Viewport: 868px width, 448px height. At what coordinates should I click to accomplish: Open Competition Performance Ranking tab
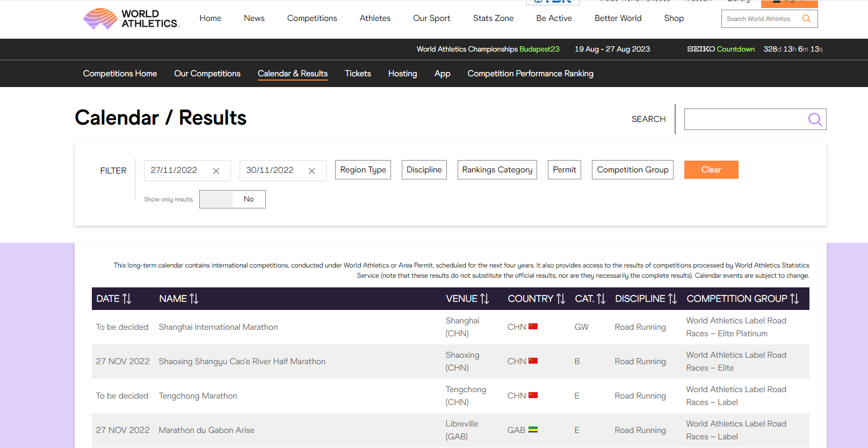point(531,74)
